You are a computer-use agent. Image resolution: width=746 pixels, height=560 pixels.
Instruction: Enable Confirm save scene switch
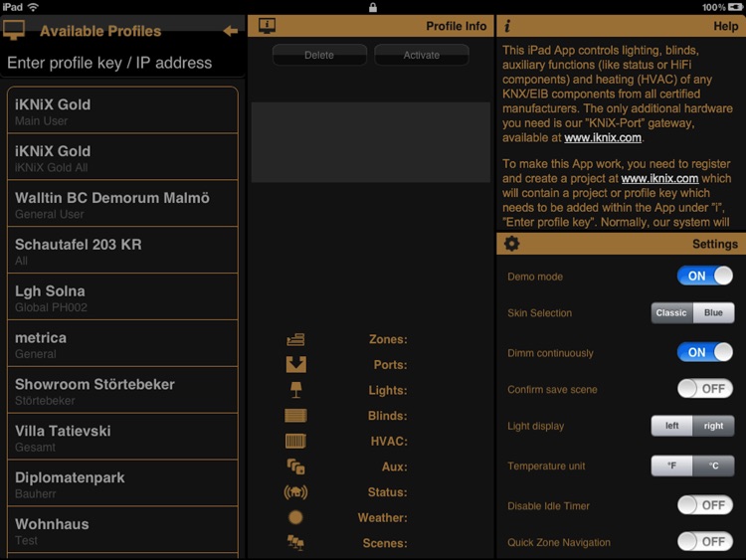(705, 389)
